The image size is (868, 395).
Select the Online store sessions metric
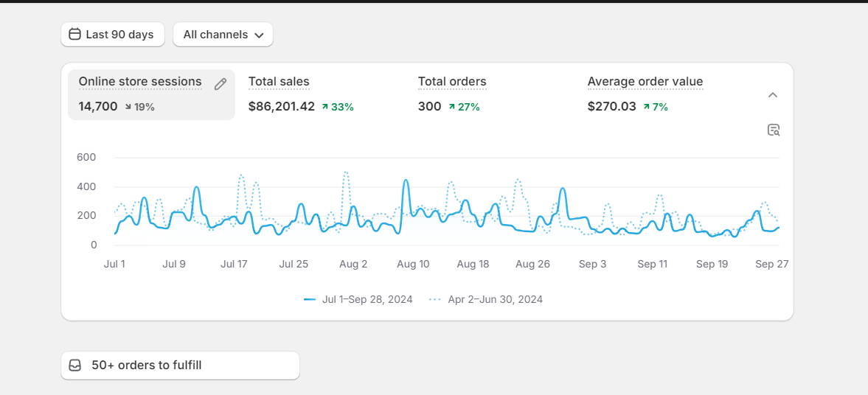[140, 82]
